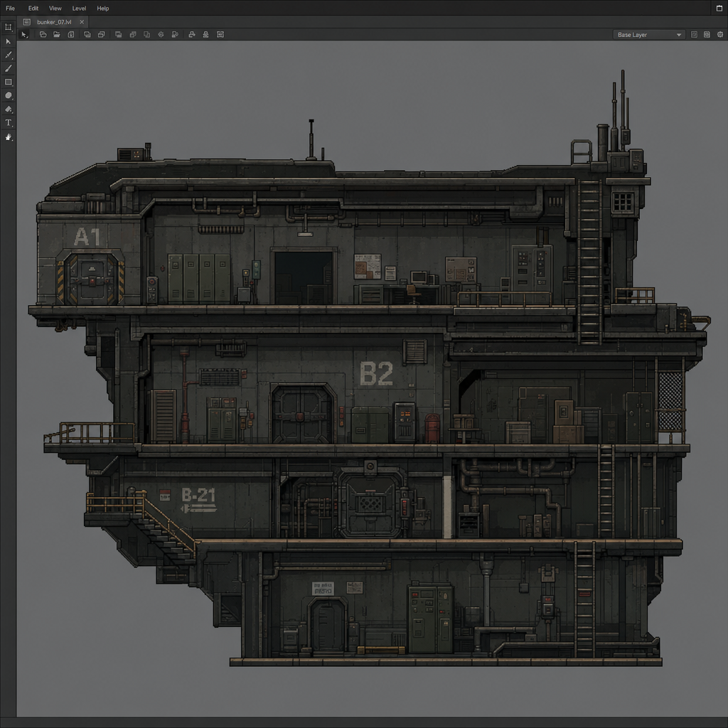Open the View menu
Viewport: 728px width, 728px height.
point(55,9)
